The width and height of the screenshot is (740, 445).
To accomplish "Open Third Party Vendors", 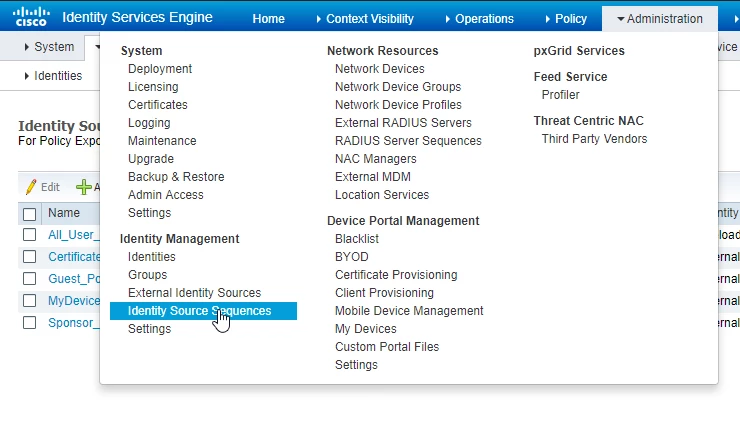I will point(594,139).
